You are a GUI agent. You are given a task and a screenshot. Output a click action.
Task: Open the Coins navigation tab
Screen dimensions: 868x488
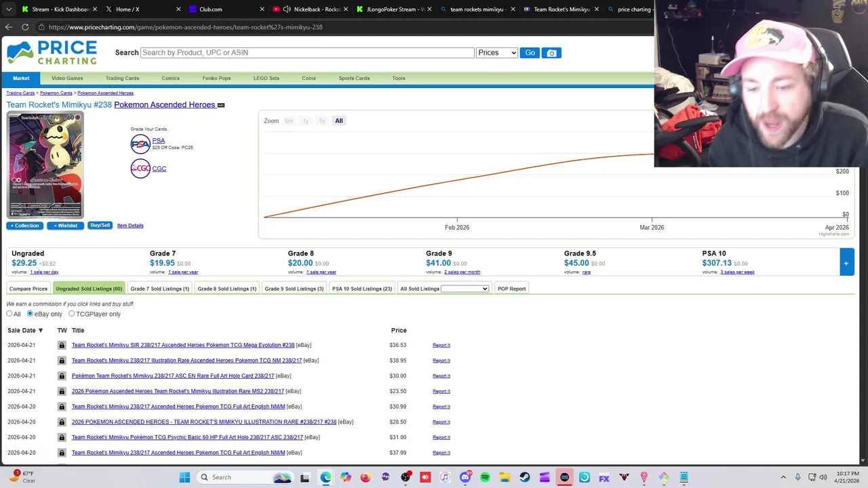(x=309, y=78)
